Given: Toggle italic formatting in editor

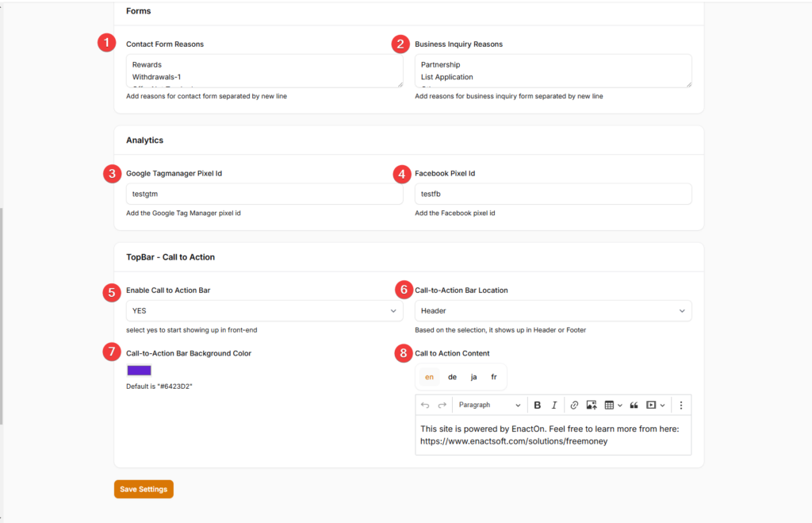Looking at the screenshot, I should (554, 406).
